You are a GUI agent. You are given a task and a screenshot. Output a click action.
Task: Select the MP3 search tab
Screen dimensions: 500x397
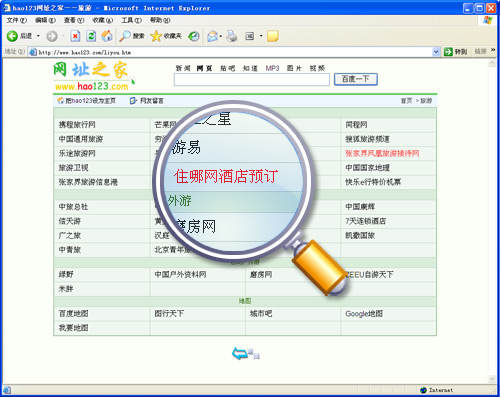click(272, 68)
